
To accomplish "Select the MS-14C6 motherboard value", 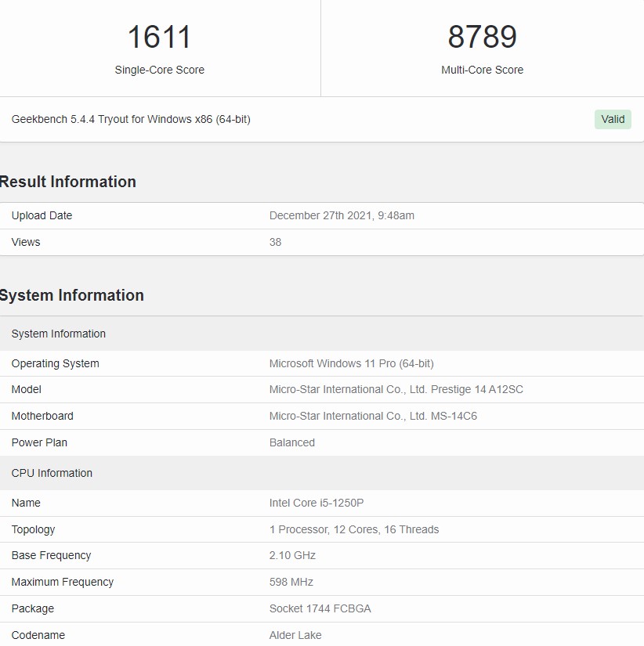I will [373, 416].
